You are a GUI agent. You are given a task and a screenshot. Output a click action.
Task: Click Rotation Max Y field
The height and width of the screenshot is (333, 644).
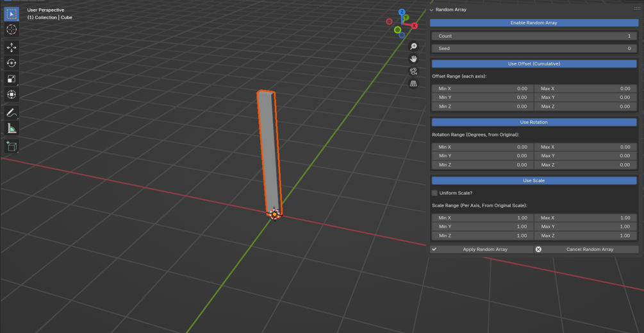click(585, 156)
